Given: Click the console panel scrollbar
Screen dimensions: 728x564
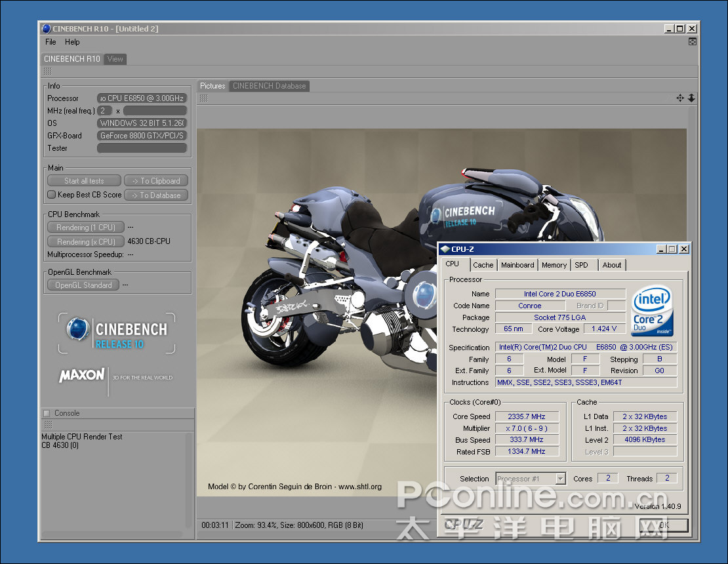Looking at the screenshot, I should pos(190,481).
